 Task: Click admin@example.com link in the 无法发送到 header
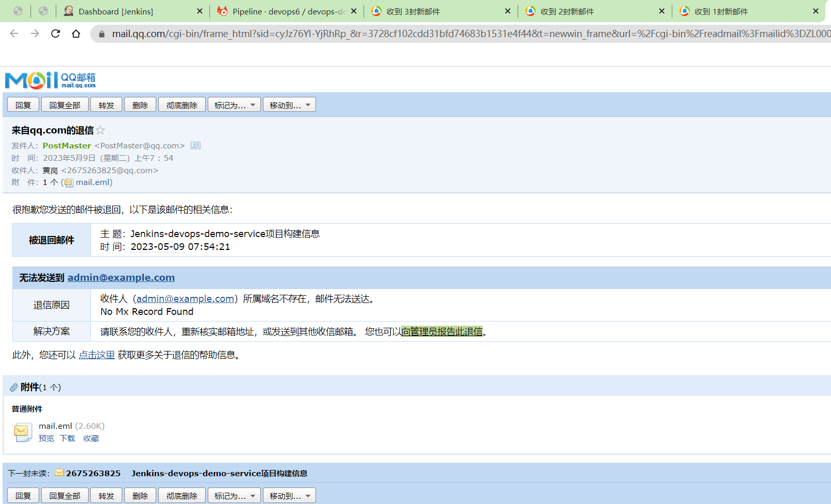(x=121, y=277)
